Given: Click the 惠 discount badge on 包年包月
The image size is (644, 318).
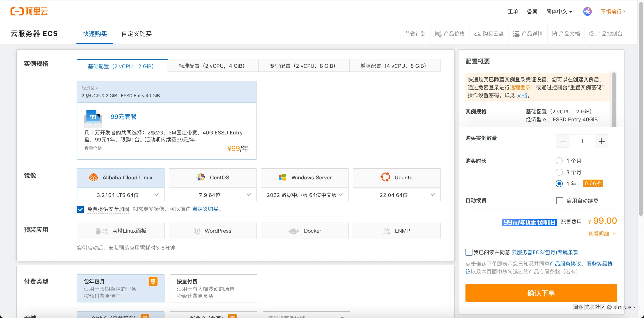Looking at the screenshot, I should pos(153,281).
